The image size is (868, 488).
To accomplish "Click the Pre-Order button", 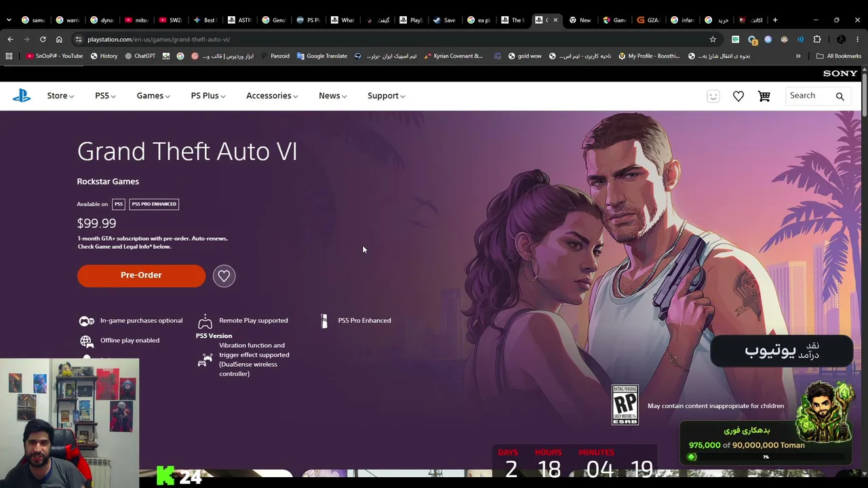I will pyautogui.click(x=141, y=276).
